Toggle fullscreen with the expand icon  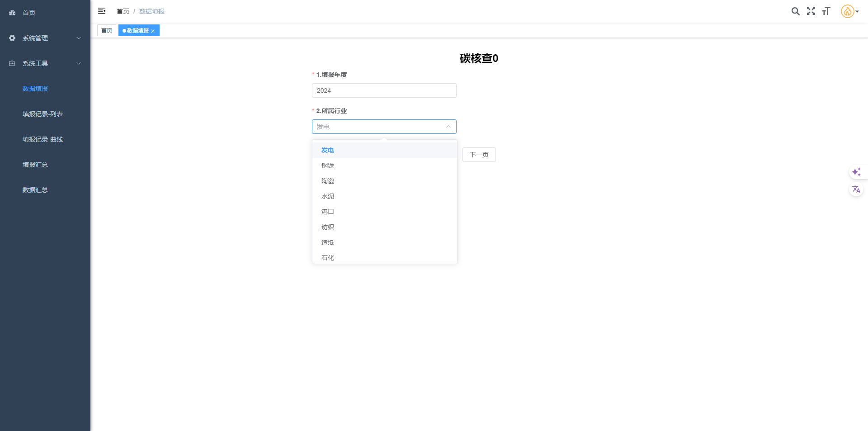[811, 11]
